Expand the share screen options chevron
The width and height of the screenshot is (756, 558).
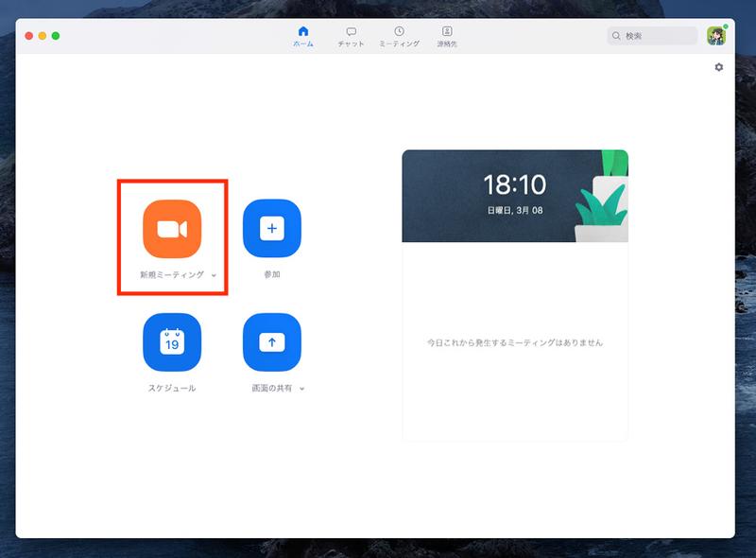point(301,389)
